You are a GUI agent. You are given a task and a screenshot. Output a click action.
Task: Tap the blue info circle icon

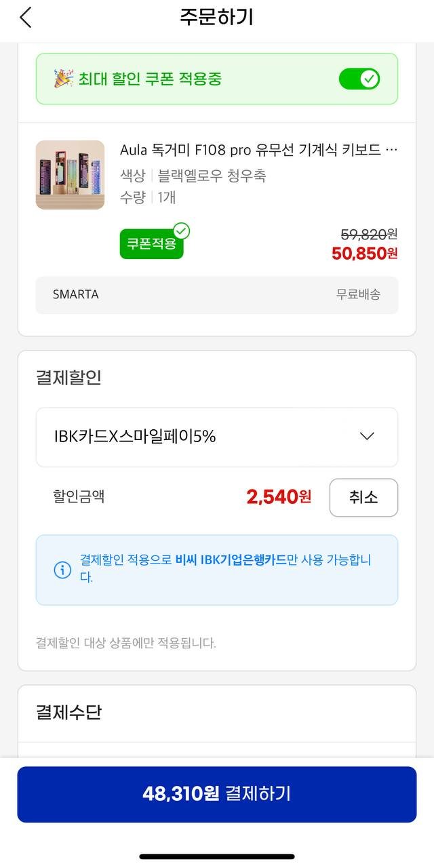pyautogui.click(x=62, y=570)
